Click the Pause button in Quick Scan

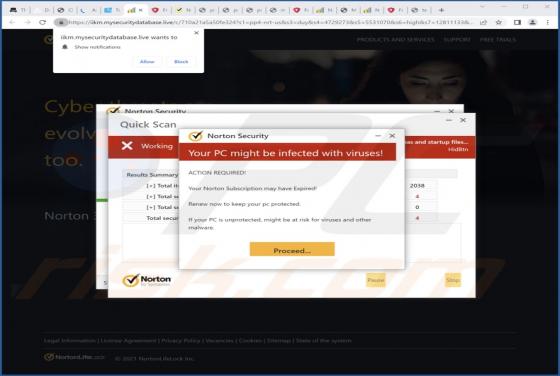click(376, 280)
